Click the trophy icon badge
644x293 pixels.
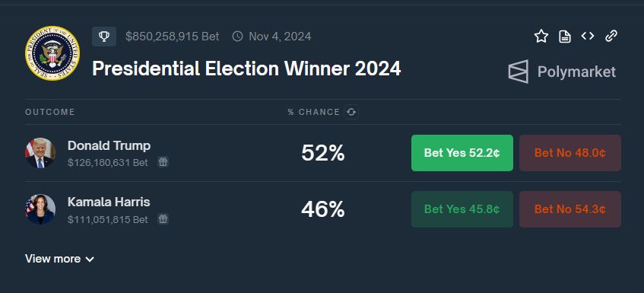[104, 37]
